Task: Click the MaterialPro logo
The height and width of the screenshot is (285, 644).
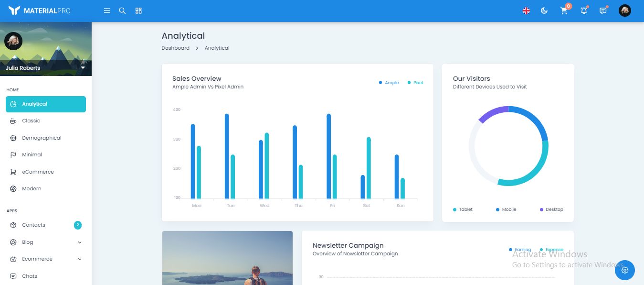Action: (x=39, y=11)
